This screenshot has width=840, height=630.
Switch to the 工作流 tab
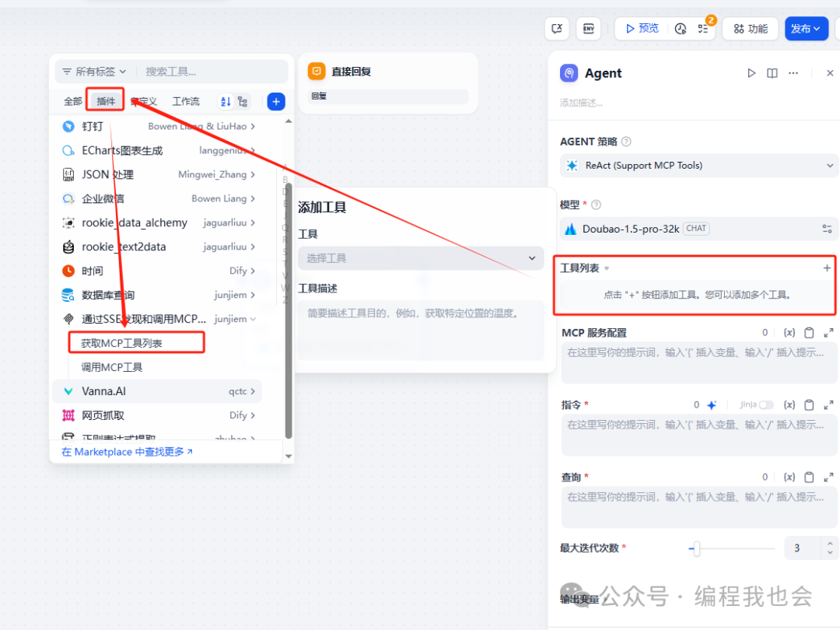pyautogui.click(x=186, y=101)
